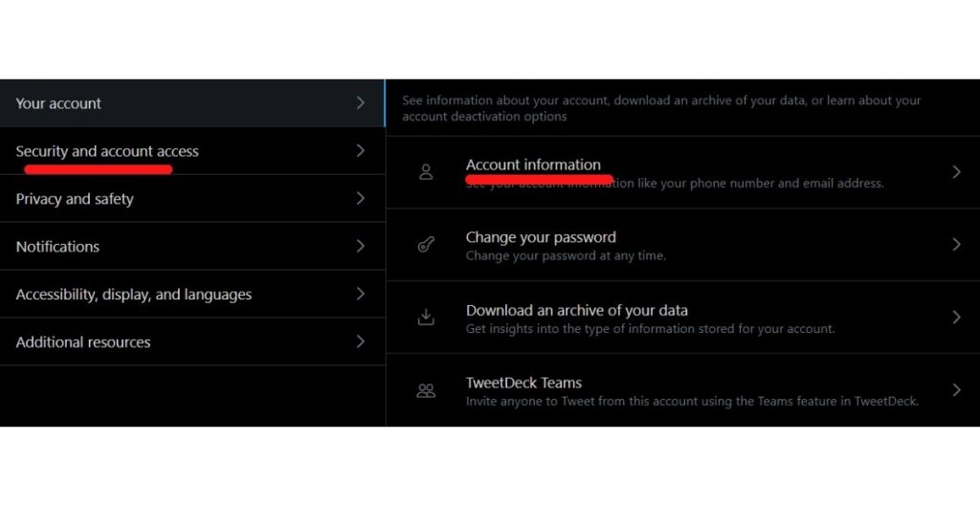
Task: Open the TweetDeck Teams option
Action: coord(523,383)
